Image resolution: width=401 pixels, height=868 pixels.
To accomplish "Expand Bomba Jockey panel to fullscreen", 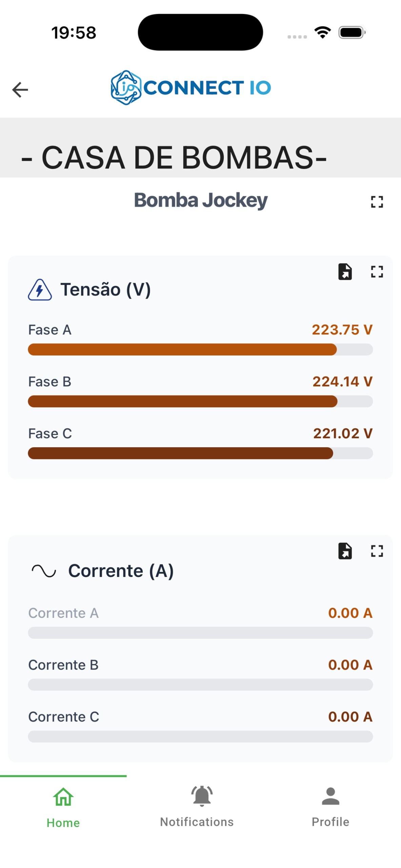I will [377, 202].
